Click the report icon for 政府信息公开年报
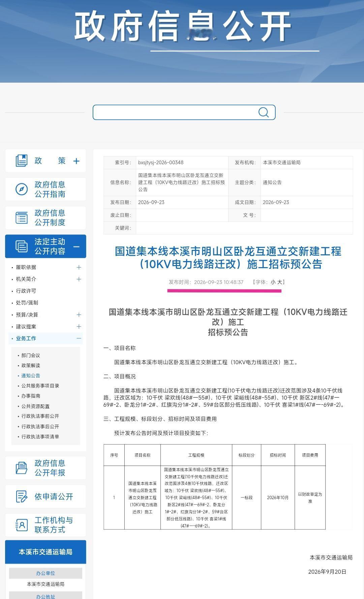Screen dimensions: 364x599 22,468
